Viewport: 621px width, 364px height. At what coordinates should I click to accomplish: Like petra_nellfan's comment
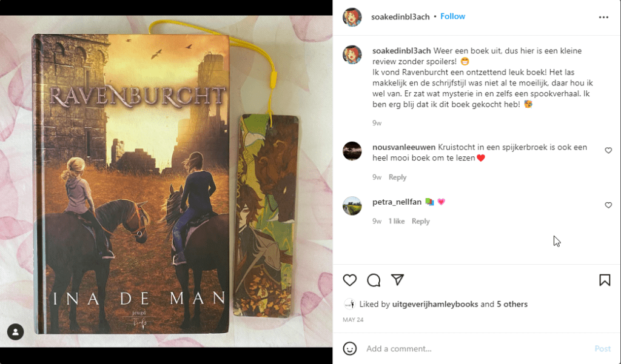pos(608,205)
